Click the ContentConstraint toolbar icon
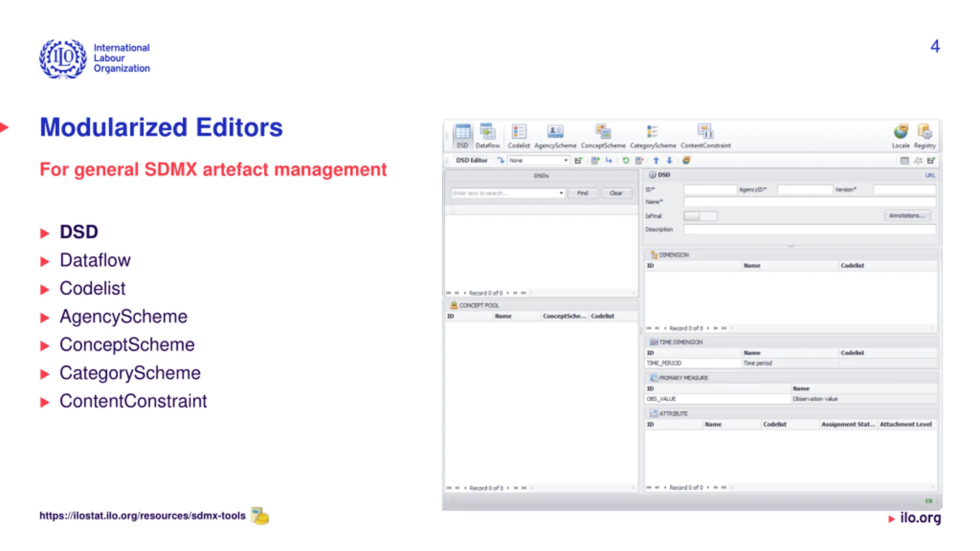This screenshot has height=551, width=980. pyautogui.click(x=706, y=136)
